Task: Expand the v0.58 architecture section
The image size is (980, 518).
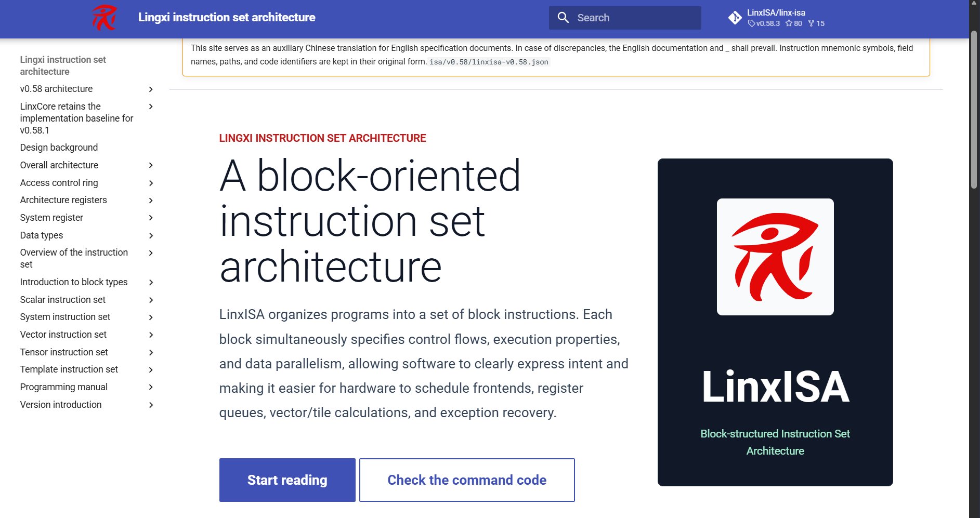Action: (151, 89)
